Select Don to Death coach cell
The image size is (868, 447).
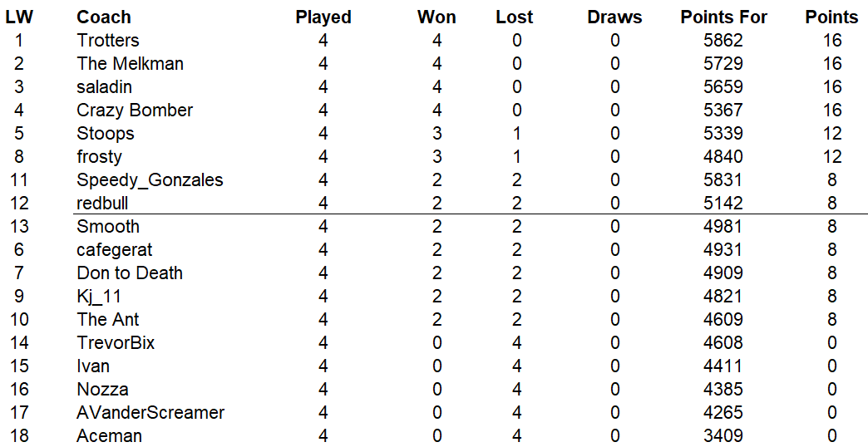(130, 273)
